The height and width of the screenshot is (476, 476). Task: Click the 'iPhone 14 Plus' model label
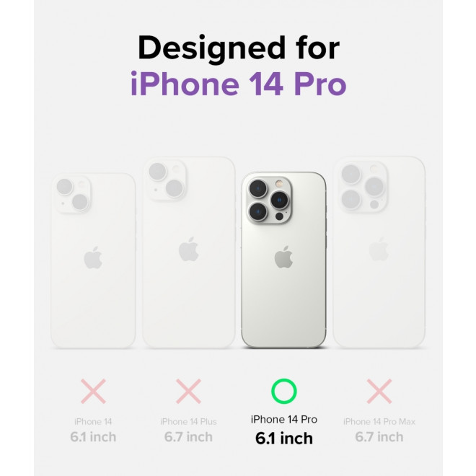tap(188, 422)
